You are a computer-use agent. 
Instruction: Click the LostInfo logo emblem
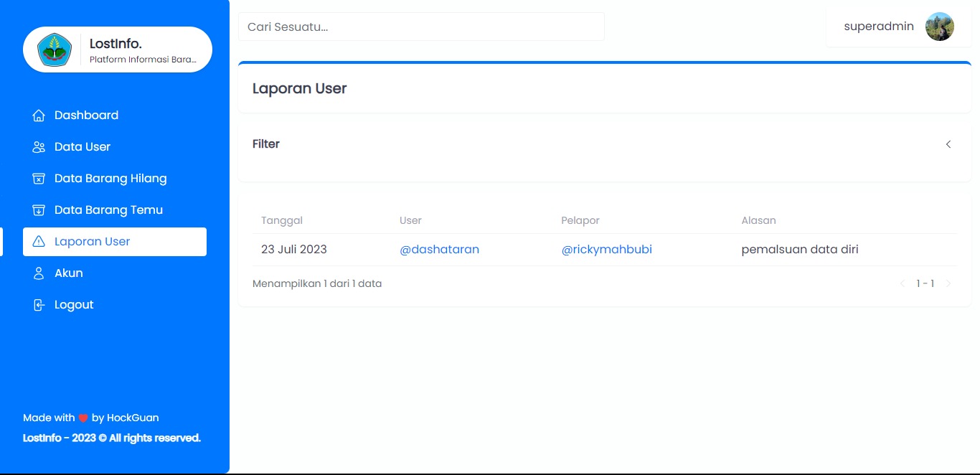coord(55,50)
